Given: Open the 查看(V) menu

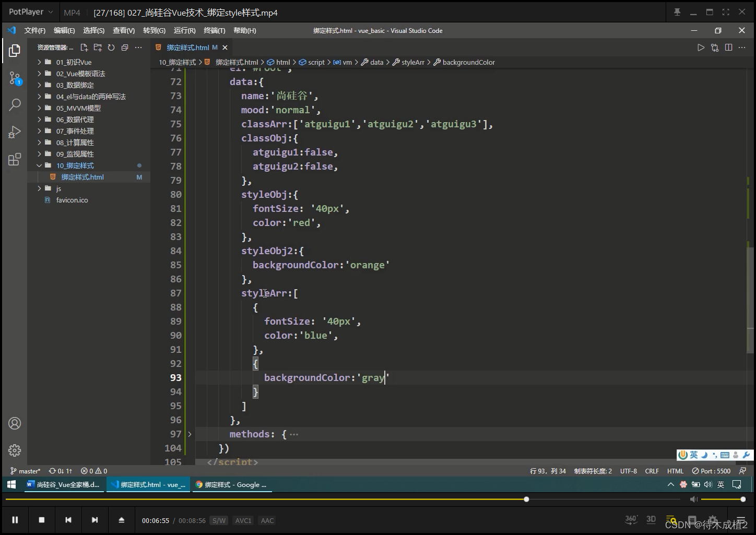Looking at the screenshot, I should pos(124,31).
